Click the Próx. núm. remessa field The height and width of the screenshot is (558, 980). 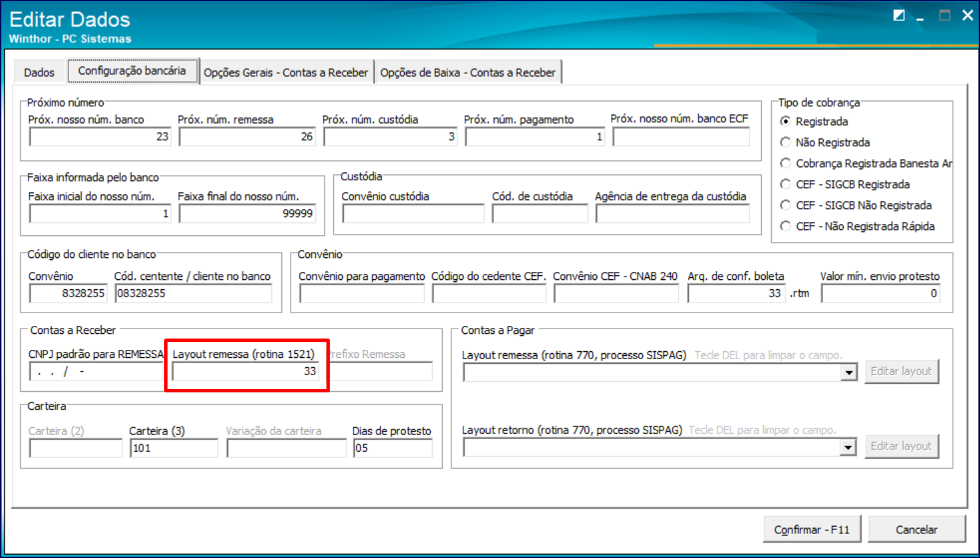(x=247, y=136)
